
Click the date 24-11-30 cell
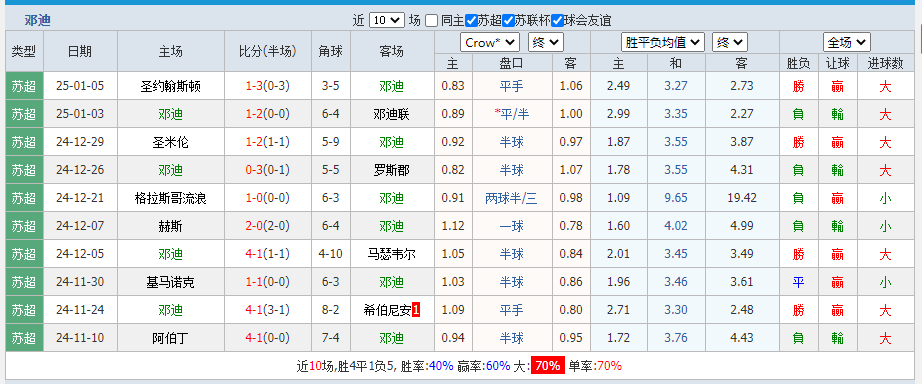tap(80, 282)
